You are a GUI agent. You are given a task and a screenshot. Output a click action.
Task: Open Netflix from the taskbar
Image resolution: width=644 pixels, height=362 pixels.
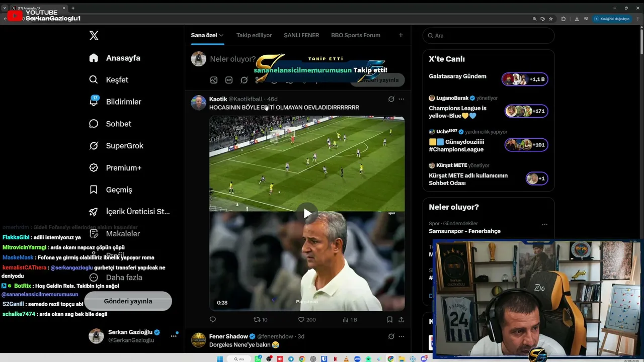(x=335, y=358)
